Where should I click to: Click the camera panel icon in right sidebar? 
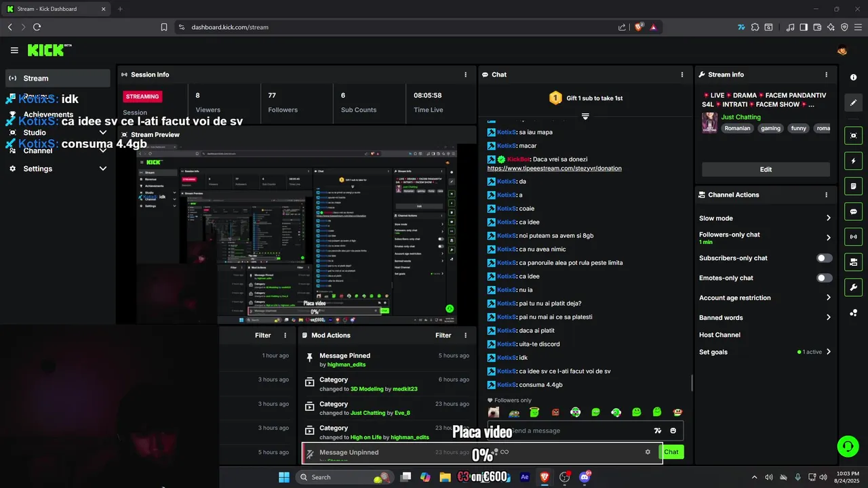coord(854,262)
